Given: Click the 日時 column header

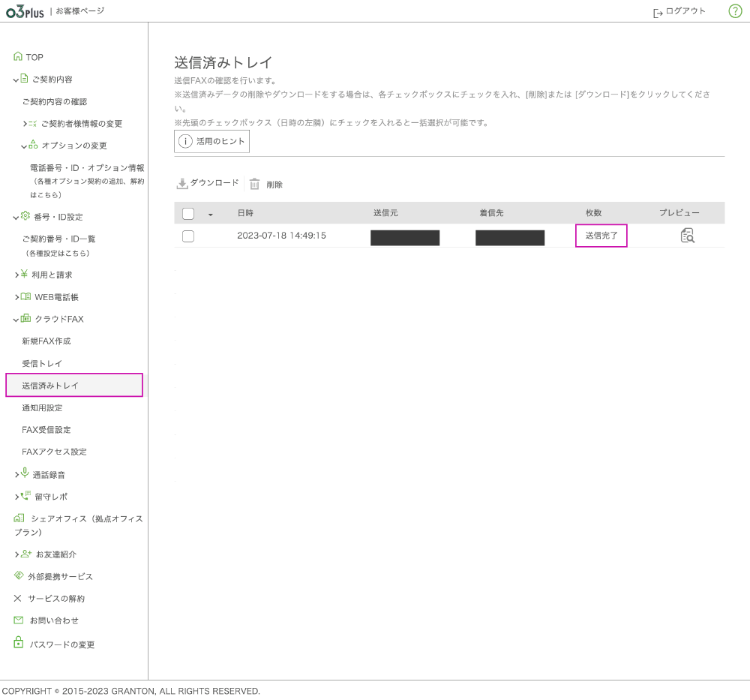Looking at the screenshot, I should (245, 213).
